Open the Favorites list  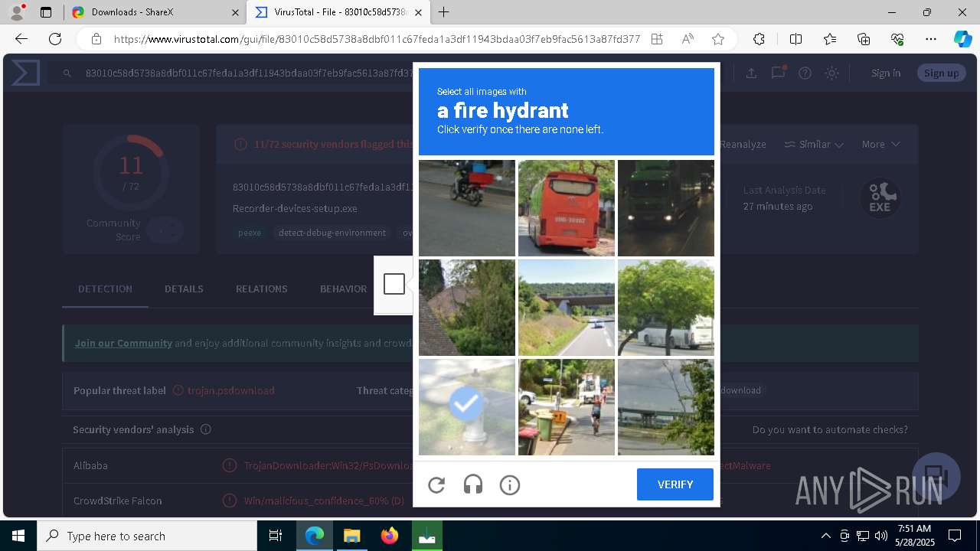tap(830, 39)
